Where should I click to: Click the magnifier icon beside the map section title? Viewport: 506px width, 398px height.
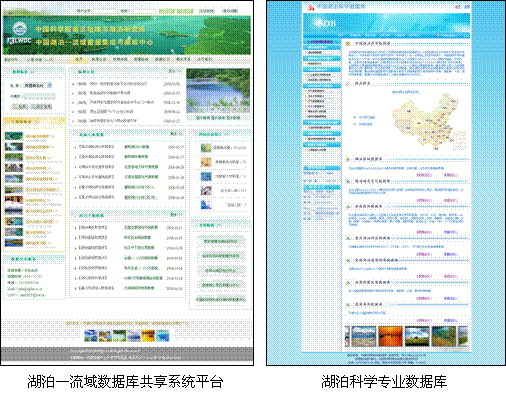(x=348, y=83)
